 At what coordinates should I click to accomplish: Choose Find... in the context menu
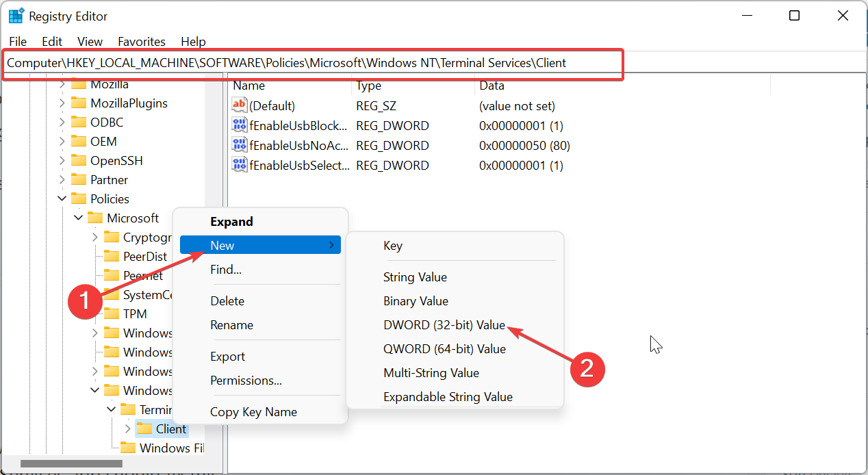coord(260,270)
